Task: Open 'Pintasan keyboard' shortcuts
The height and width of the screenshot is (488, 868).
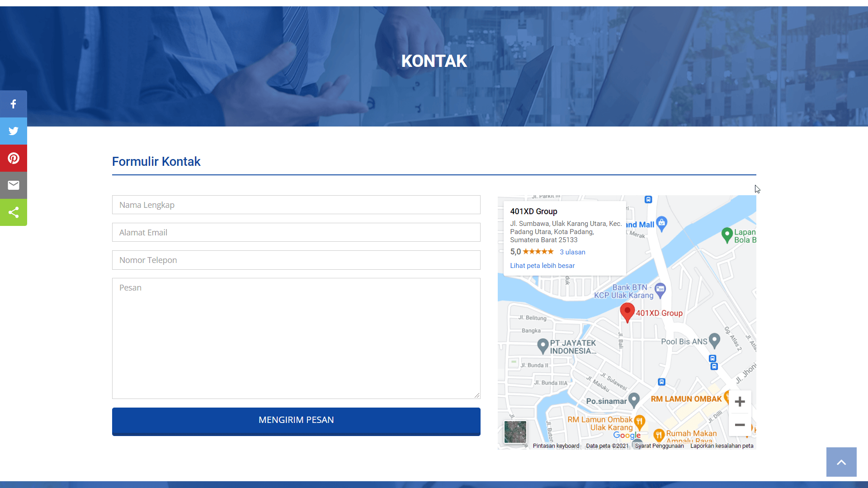Action: pyautogui.click(x=556, y=446)
